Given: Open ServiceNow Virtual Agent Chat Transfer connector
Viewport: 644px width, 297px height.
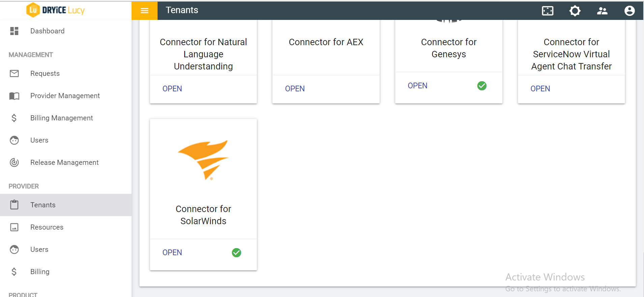Looking at the screenshot, I should pos(540,89).
